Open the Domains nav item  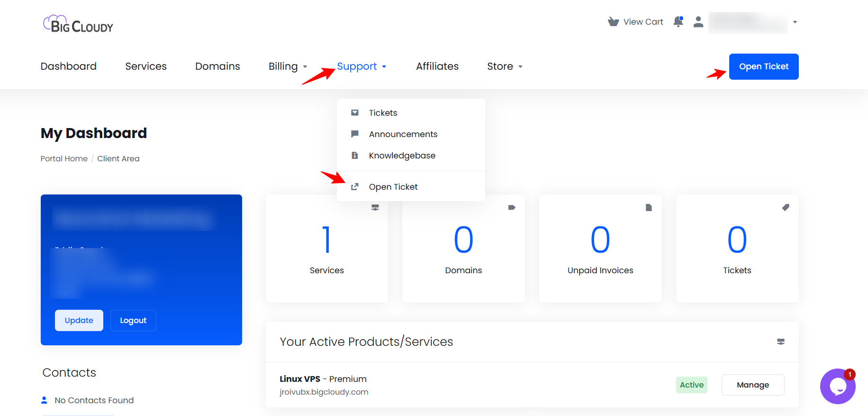[217, 66]
